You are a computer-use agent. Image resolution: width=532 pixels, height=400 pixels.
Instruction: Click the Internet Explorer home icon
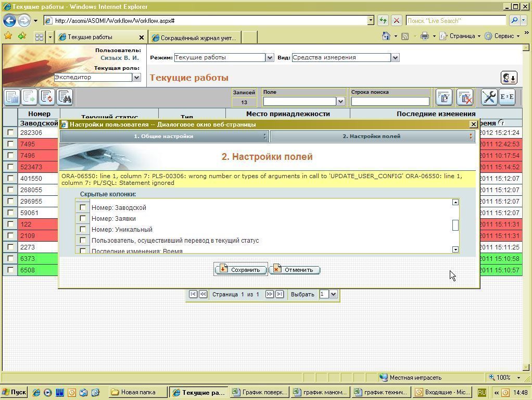(386, 36)
